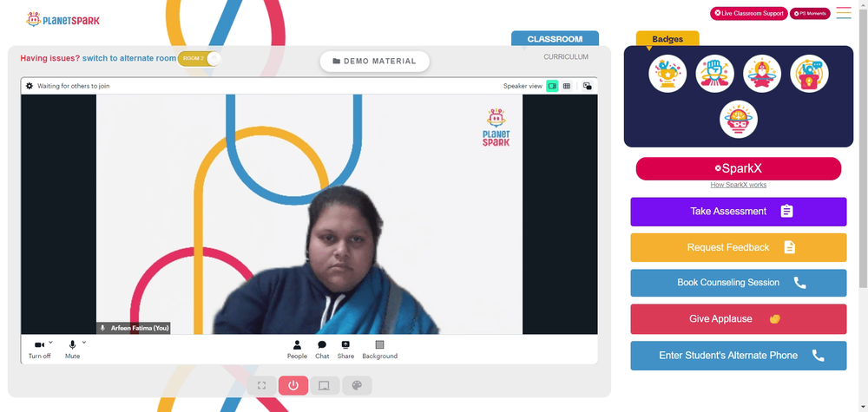Click Take Assessment button
The width and height of the screenshot is (868, 412).
tap(739, 212)
